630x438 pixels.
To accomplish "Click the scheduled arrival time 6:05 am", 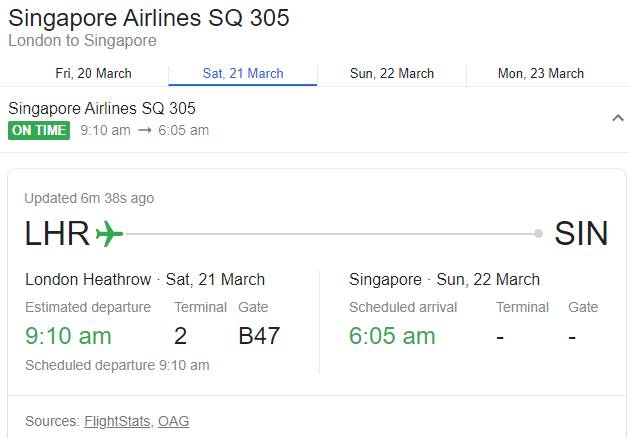I will [392, 336].
